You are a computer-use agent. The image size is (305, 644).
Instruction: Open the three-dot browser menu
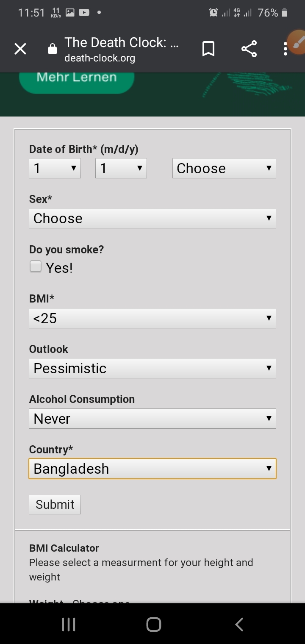(285, 49)
